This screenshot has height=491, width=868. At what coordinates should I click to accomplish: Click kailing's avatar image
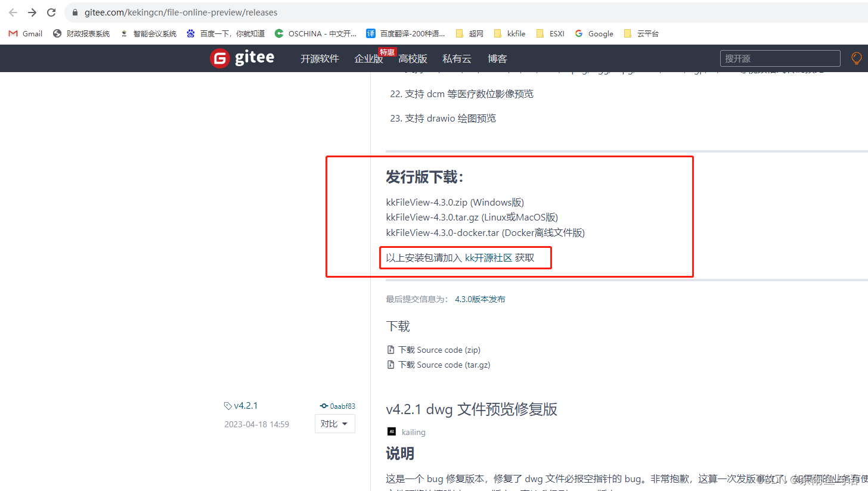coord(392,431)
